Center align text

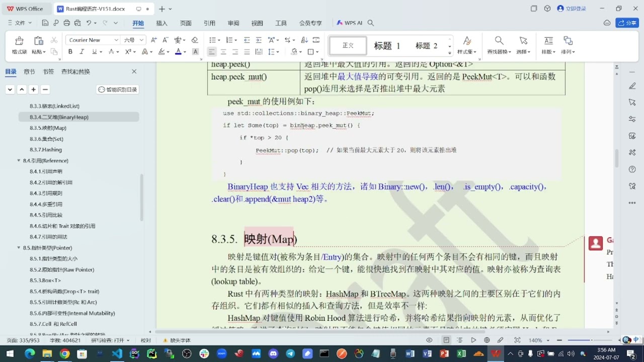pyautogui.click(x=223, y=52)
